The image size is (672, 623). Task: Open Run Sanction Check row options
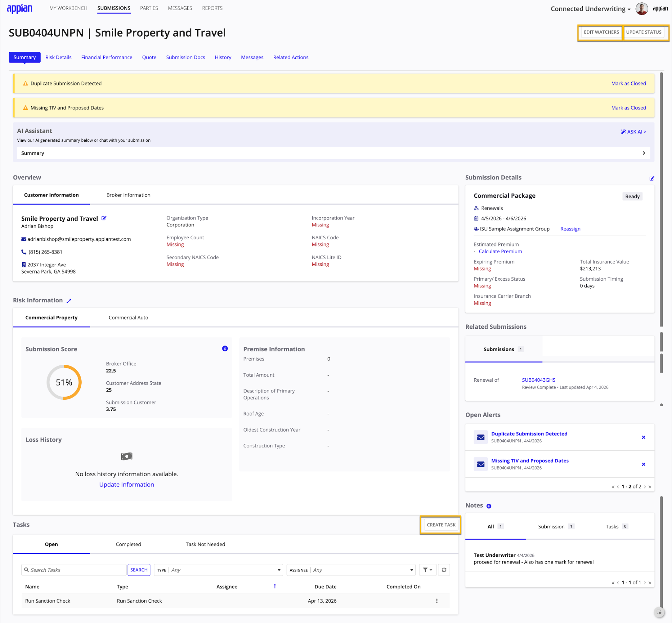pos(437,601)
